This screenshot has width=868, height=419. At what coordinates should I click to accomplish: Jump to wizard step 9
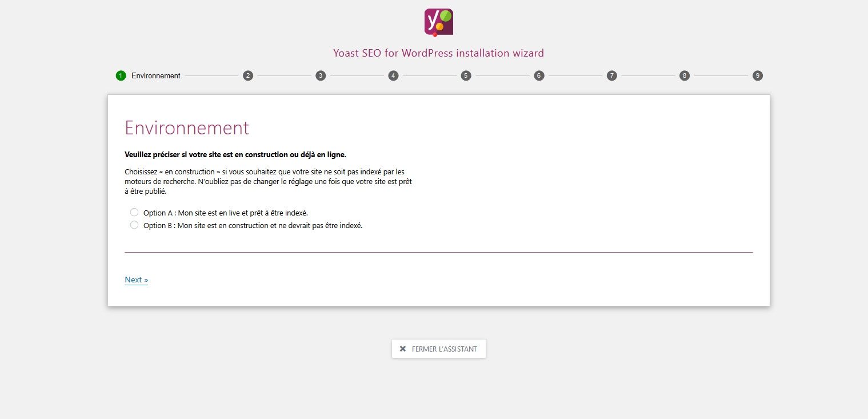[x=758, y=75]
